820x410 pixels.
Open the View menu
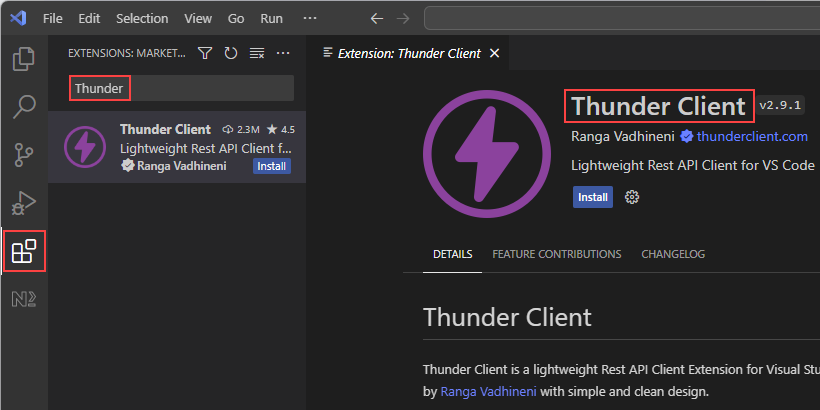pyautogui.click(x=198, y=19)
